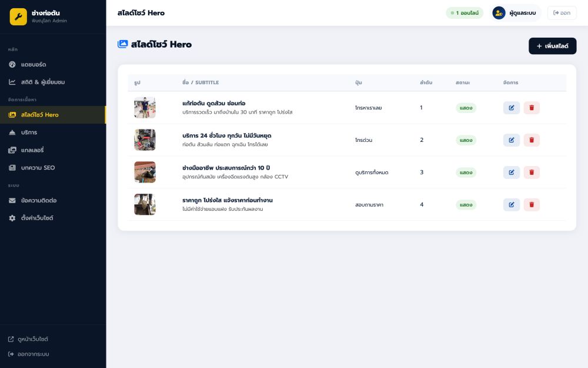
Task: Click trash icon for ราคาถูก โปร่งใส slide
Action: click(532, 205)
